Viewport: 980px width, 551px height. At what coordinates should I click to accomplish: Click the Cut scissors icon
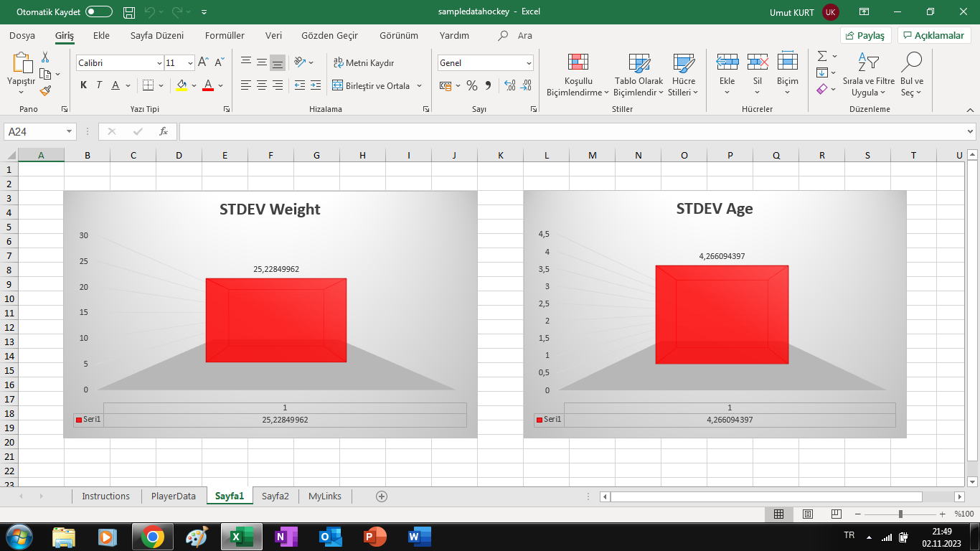(45, 57)
